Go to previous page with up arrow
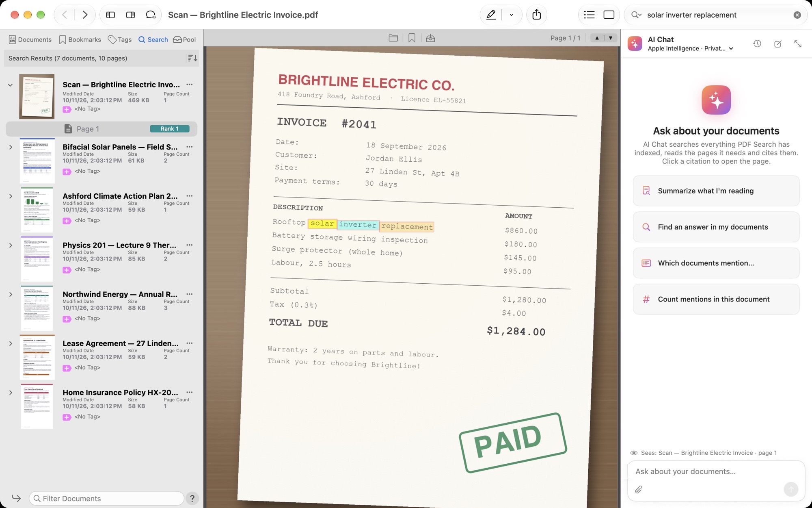 pyautogui.click(x=597, y=38)
